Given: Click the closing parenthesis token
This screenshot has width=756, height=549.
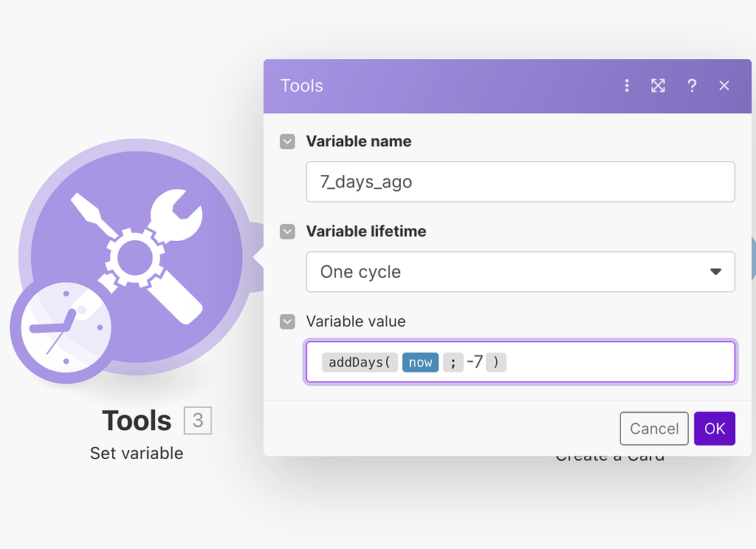Looking at the screenshot, I should pos(496,362).
